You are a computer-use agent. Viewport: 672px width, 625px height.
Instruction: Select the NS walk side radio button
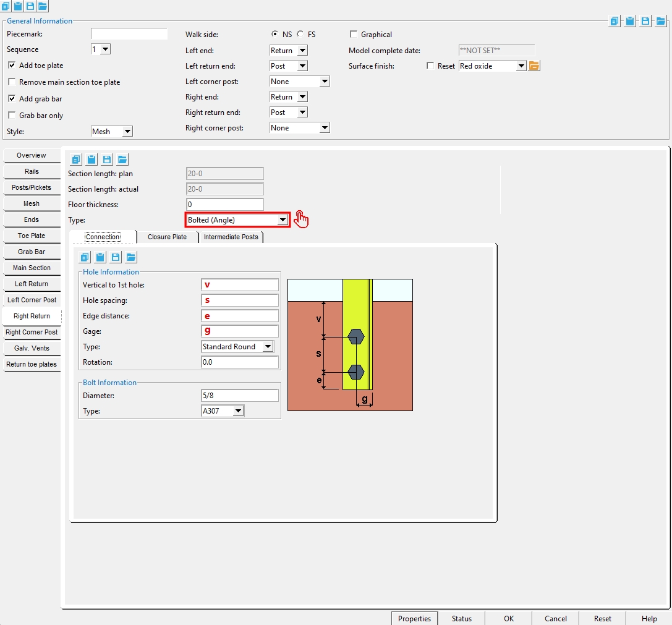274,34
